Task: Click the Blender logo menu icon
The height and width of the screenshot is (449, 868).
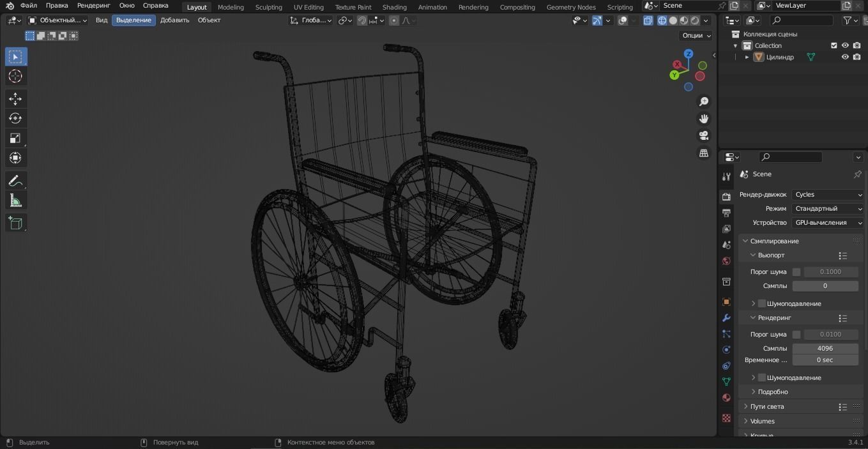Action: click(x=10, y=6)
